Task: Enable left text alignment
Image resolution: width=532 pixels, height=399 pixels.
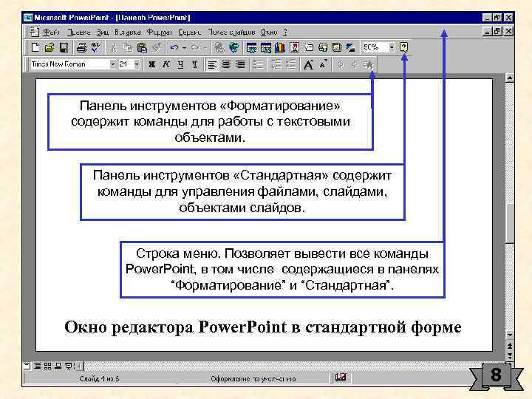Action: (212, 64)
